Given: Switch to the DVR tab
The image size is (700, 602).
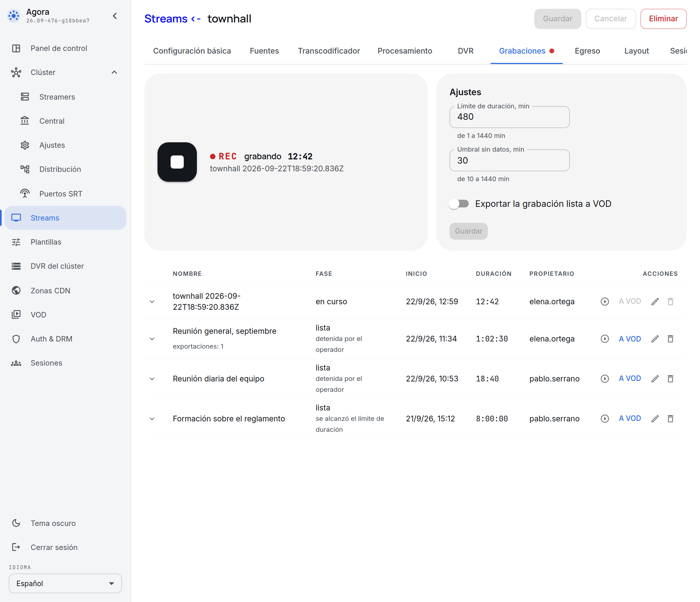Looking at the screenshot, I should (x=466, y=51).
